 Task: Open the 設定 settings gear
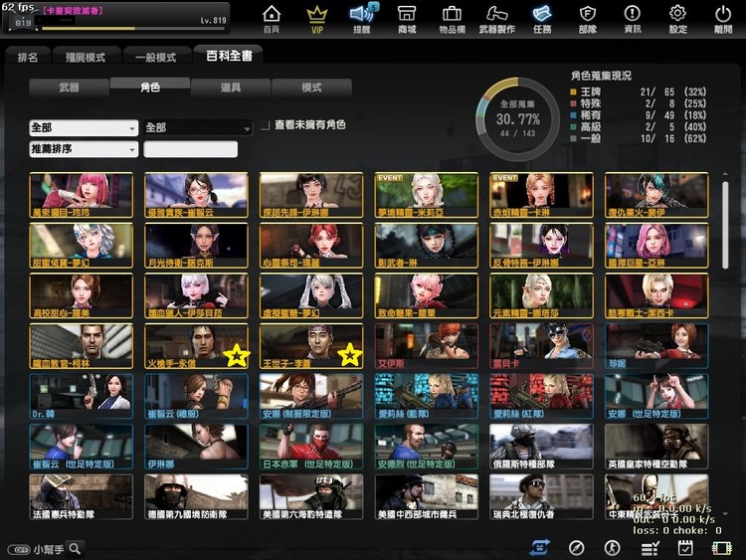677,18
